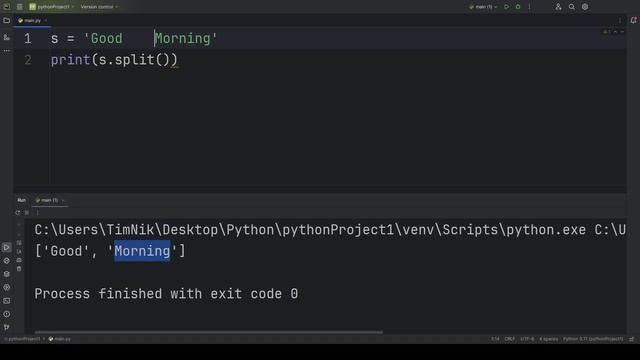Open Python Packages sidebar icon
640x360 pixels.
pyautogui.click(x=7, y=260)
